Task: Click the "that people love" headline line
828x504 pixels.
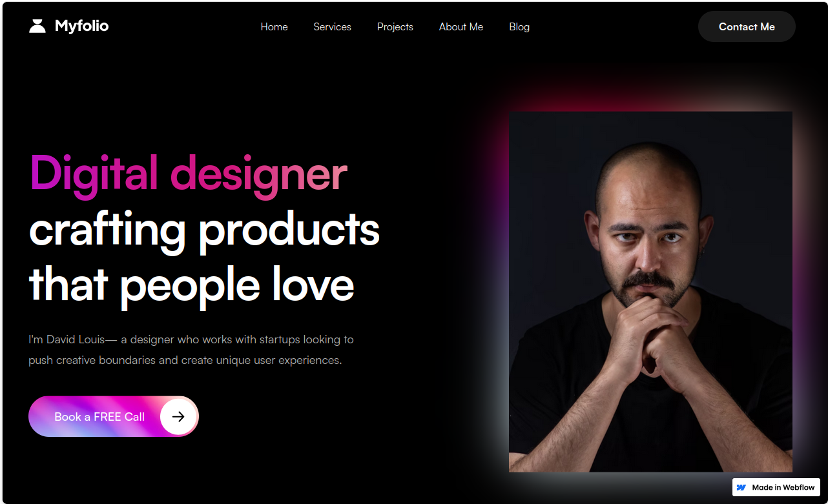Action: tap(192, 284)
